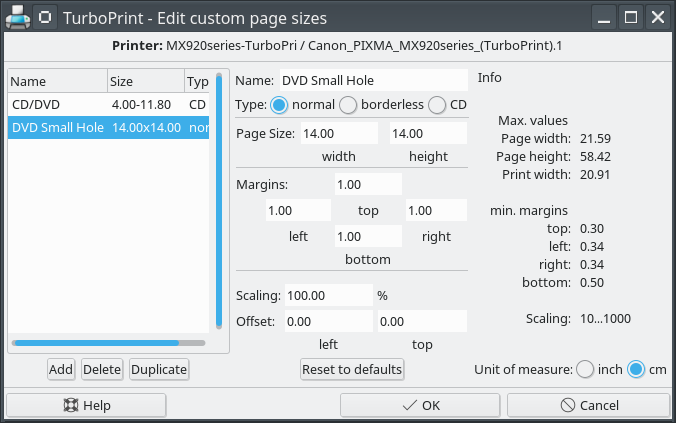Duplicate the selected page size

click(x=159, y=369)
